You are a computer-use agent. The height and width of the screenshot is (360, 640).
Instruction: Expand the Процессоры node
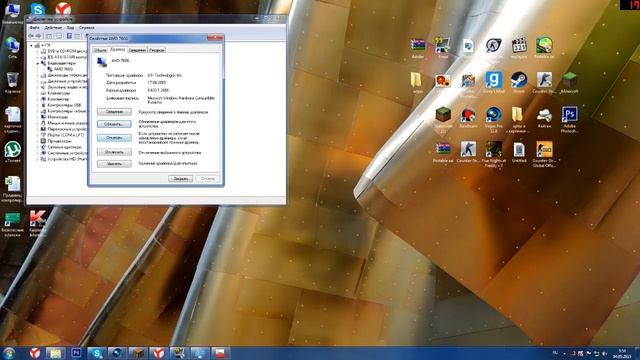[x=38, y=141]
